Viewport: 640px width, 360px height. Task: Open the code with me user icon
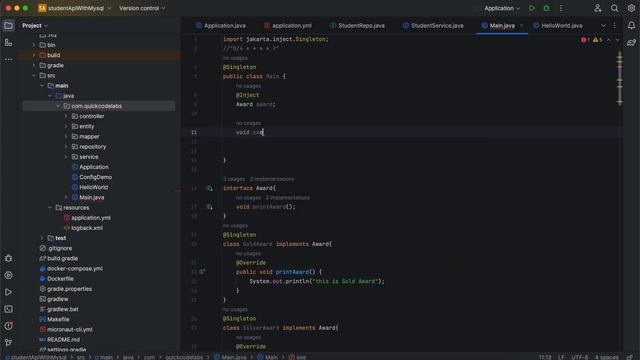pyautogui.click(x=598, y=8)
